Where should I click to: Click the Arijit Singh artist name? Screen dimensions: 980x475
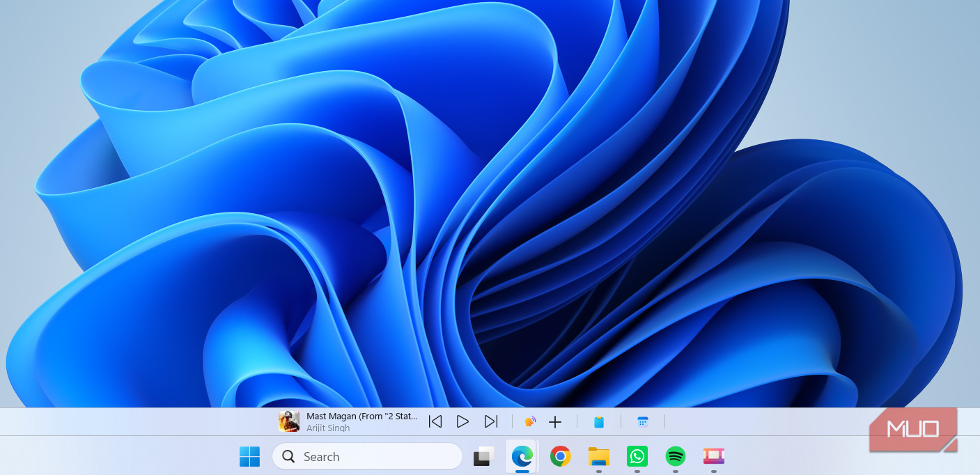point(328,428)
